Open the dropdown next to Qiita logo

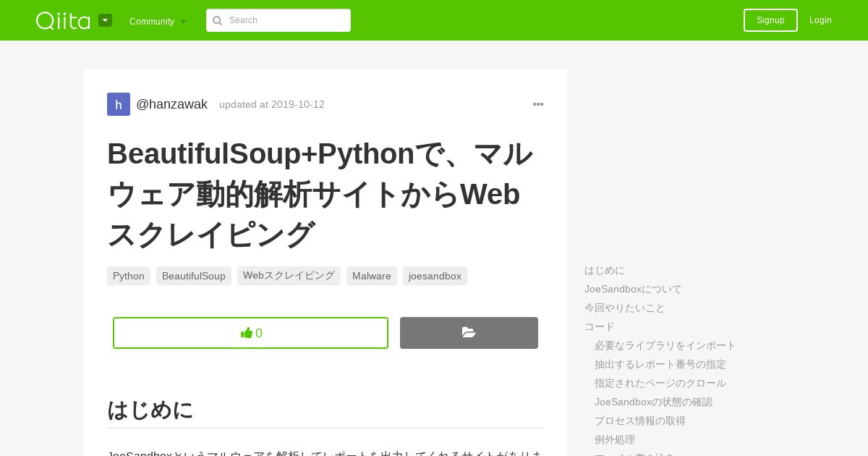105,20
